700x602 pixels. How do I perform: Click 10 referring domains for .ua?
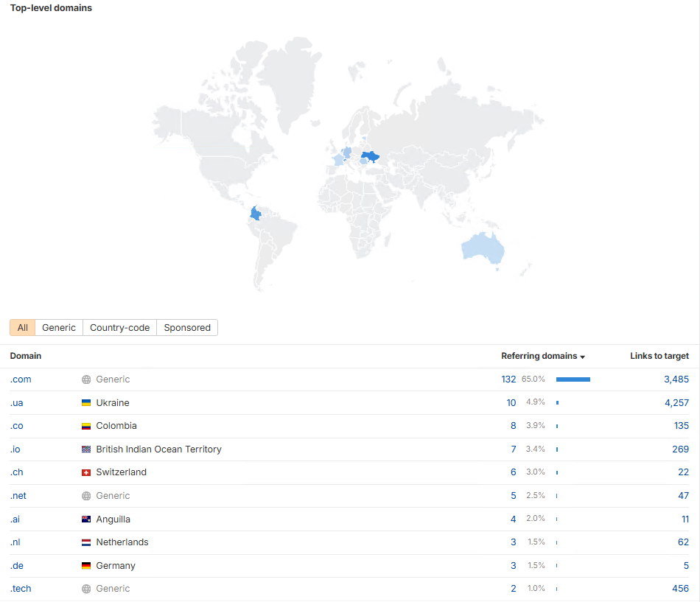pyautogui.click(x=511, y=403)
